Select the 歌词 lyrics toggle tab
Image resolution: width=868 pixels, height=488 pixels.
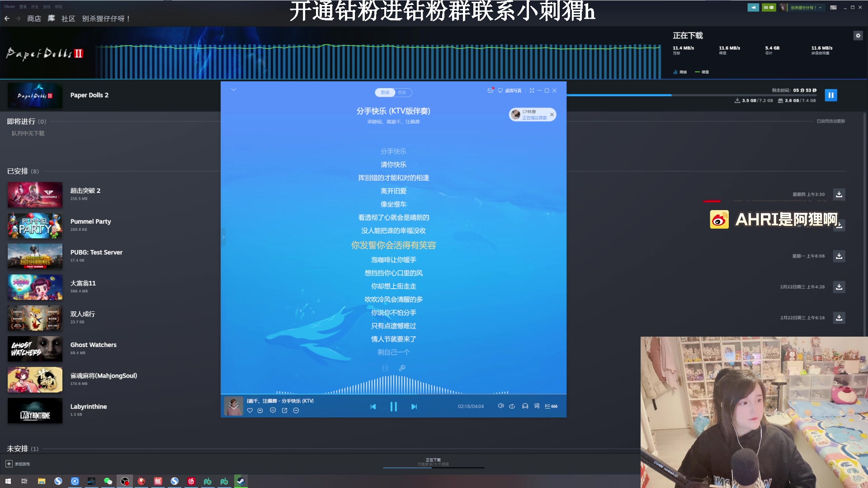coord(385,93)
